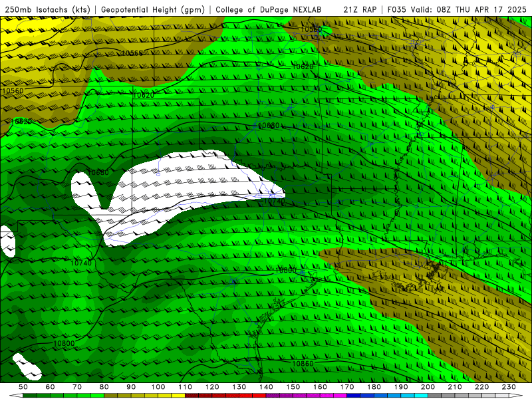Click the gray colorbar segment below 220

click(x=489, y=396)
